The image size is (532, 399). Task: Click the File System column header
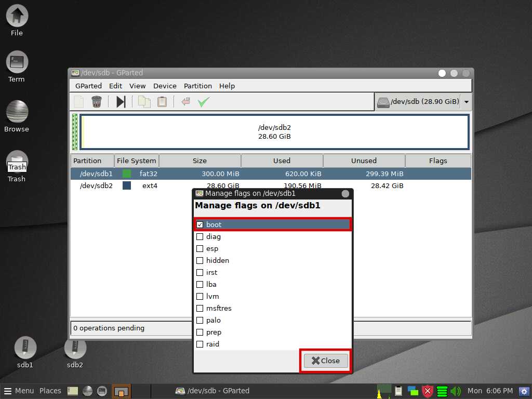pyautogui.click(x=136, y=161)
